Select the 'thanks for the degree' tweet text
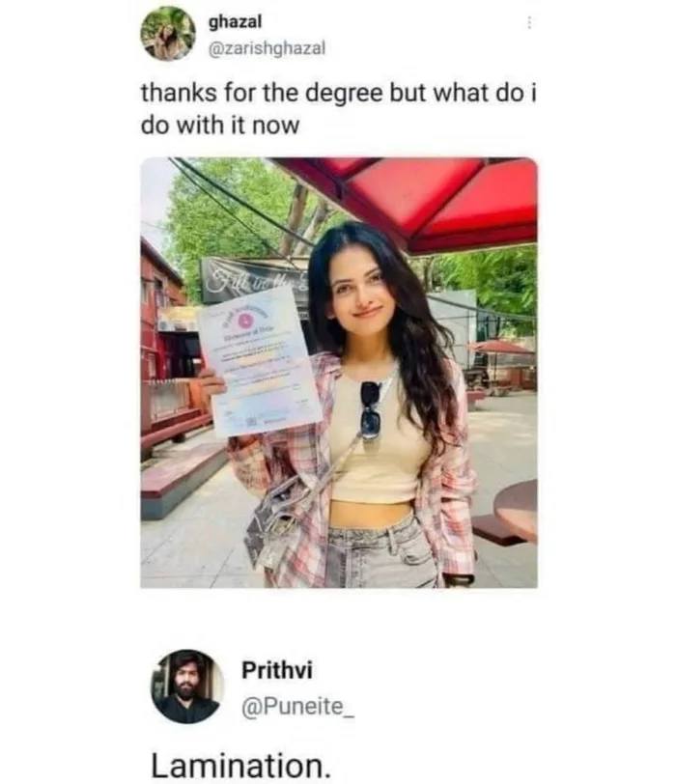The height and width of the screenshot is (784, 676). pos(339,109)
